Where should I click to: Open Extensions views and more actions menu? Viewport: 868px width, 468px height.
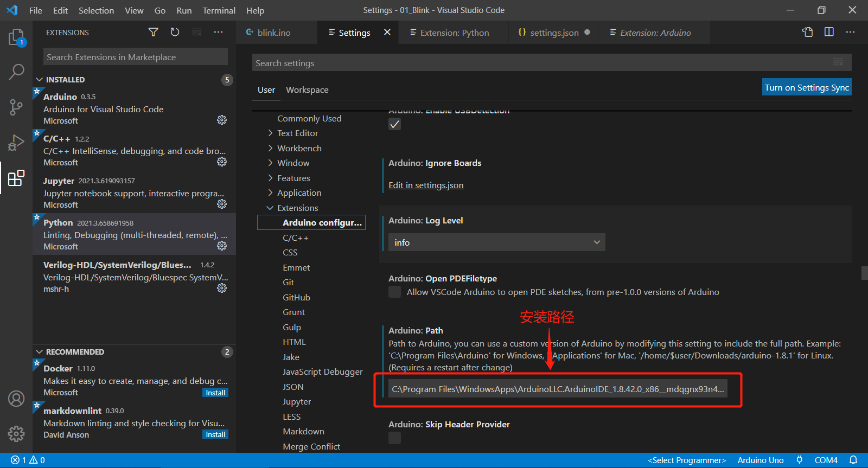pos(218,33)
